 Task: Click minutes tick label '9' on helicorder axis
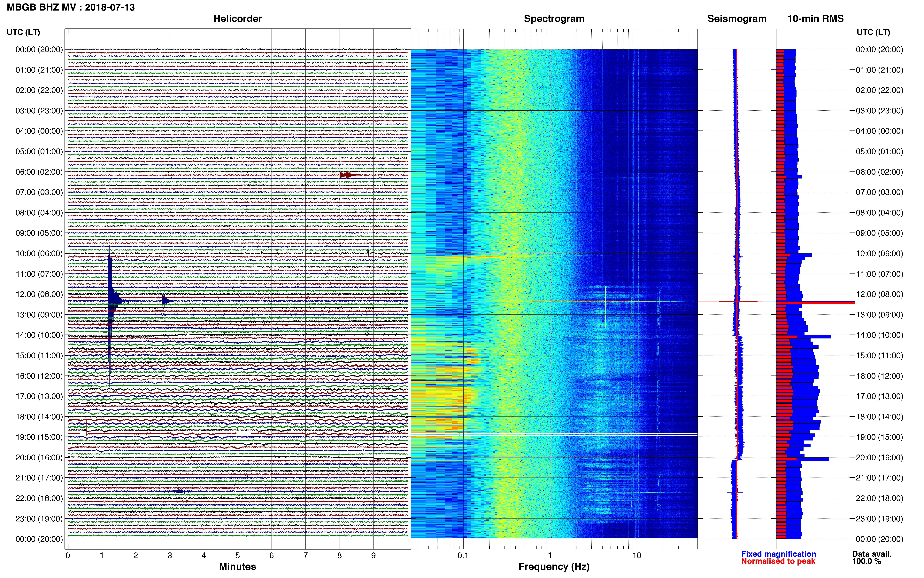click(x=373, y=555)
